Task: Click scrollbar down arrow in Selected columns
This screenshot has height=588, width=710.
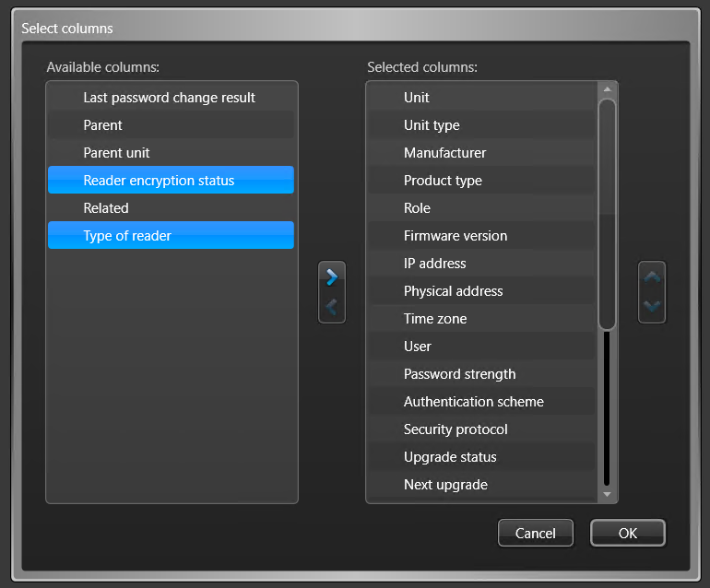Action: point(608,494)
